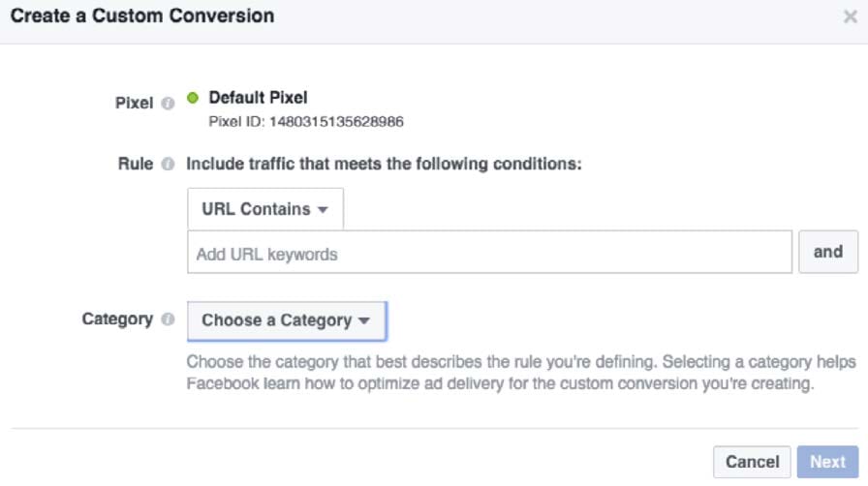Click the Rule field label

point(136,165)
